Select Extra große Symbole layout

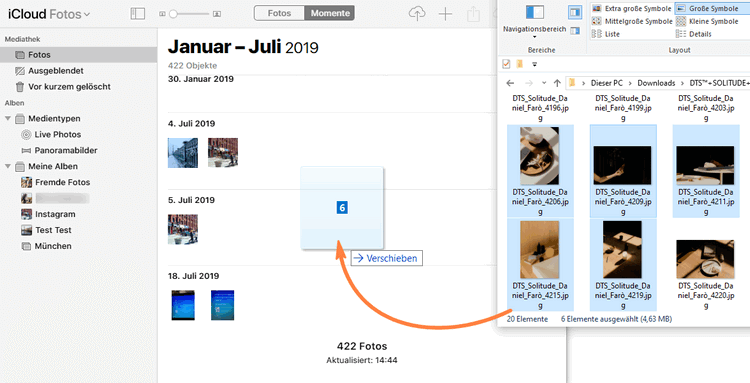631,9
